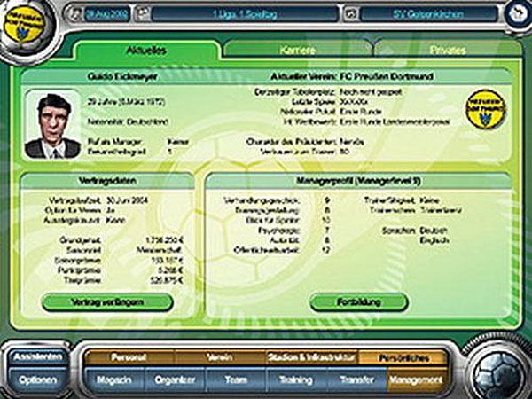Click the manager portrait picture
Viewport: 532px width, 399px height.
(52, 124)
